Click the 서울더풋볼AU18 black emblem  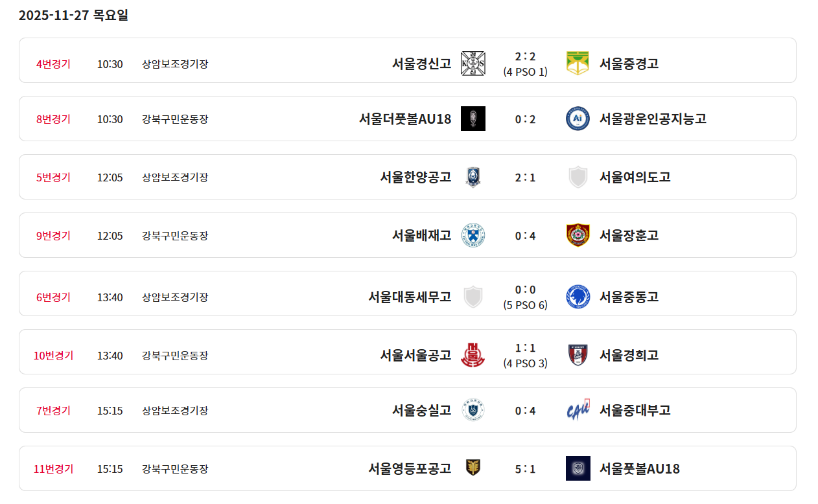click(x=473, y=119)
